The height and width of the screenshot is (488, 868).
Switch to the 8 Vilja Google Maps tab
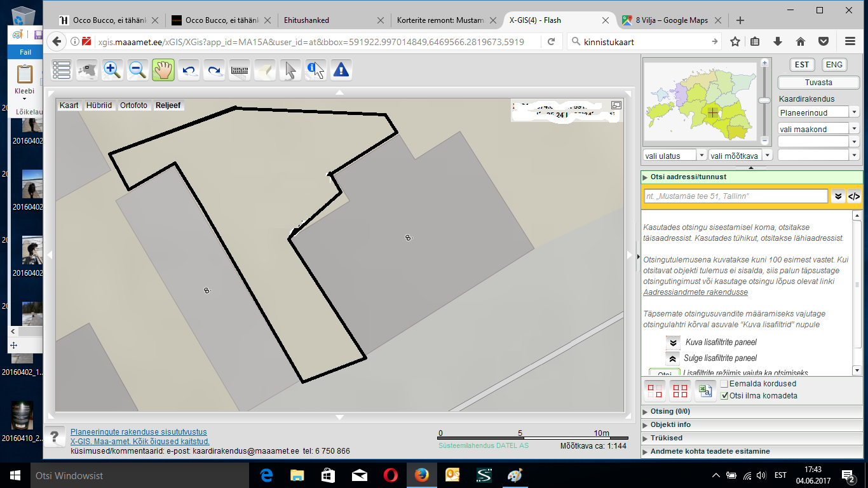click(672, 20)
